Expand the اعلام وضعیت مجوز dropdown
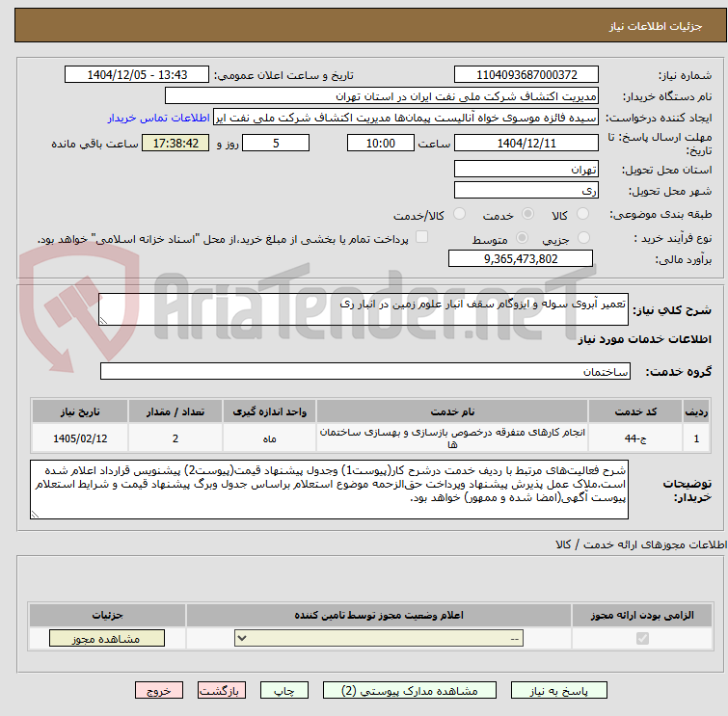Viewport: 728px width, 716px height. (x=379, y=639)
